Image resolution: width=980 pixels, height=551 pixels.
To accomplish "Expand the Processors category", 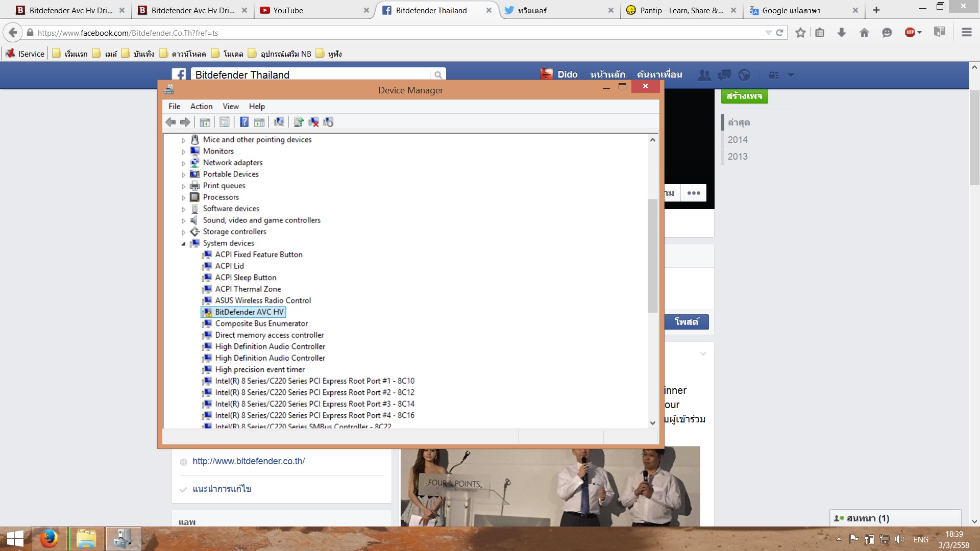I will pyautogui.click(x=184, y=198).
